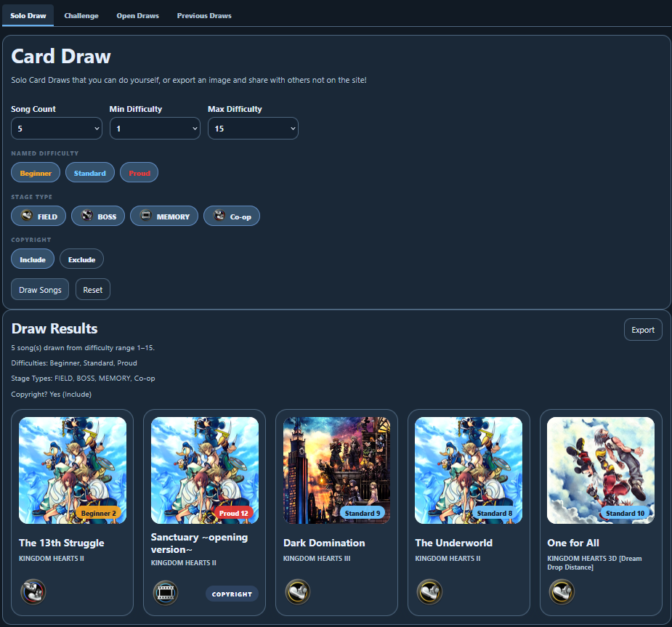Click the field stage icon on The Underworld card

click(429, 592)
